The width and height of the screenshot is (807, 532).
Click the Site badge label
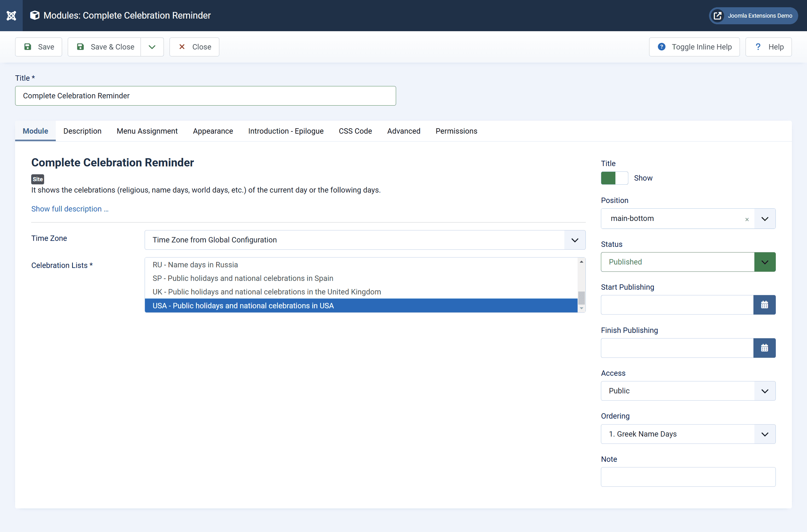37,179
